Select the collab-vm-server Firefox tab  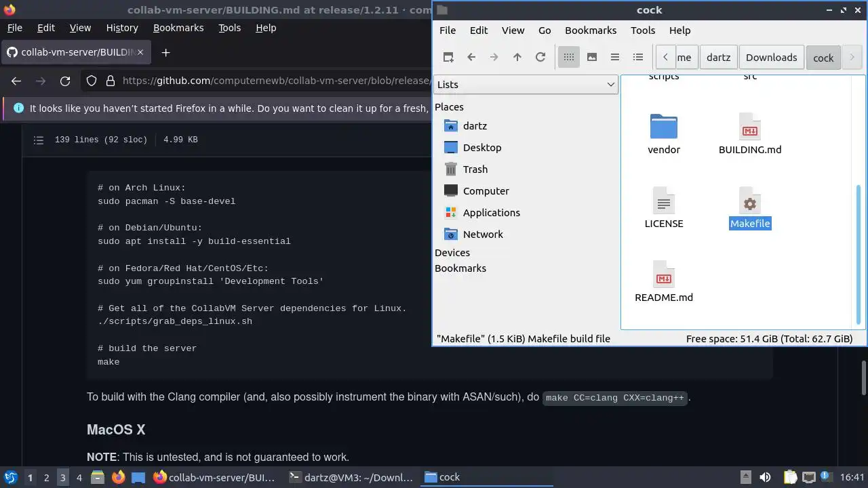click(x=76, y=52)
